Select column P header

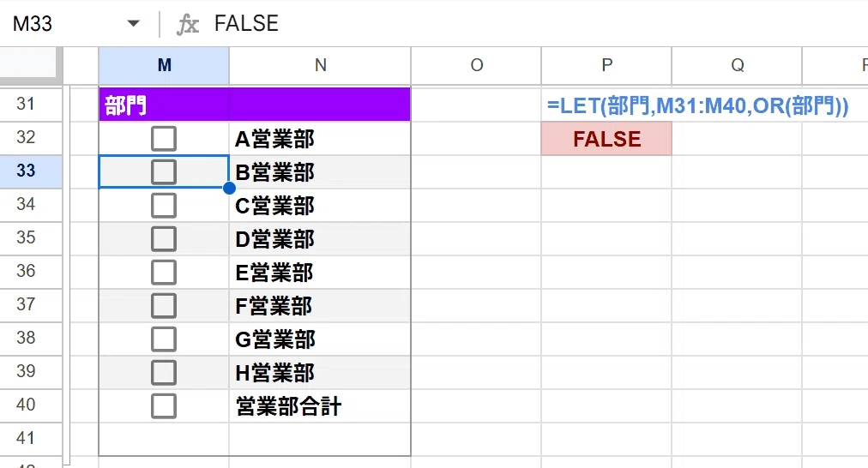pyautogui.click(x=606, y=65)
